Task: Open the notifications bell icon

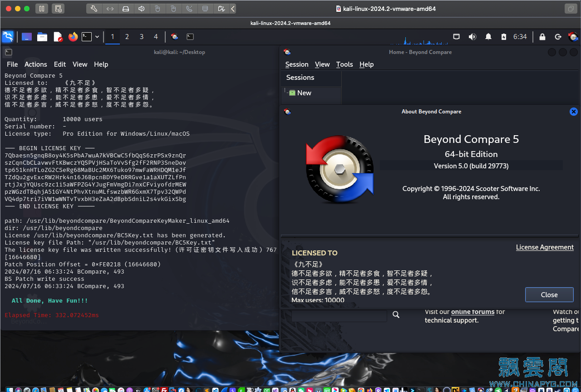Action: point(488,37)
